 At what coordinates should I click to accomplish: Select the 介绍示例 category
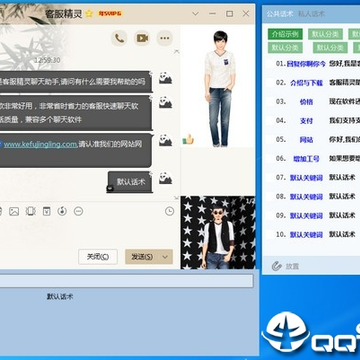(x=285, y=34)
